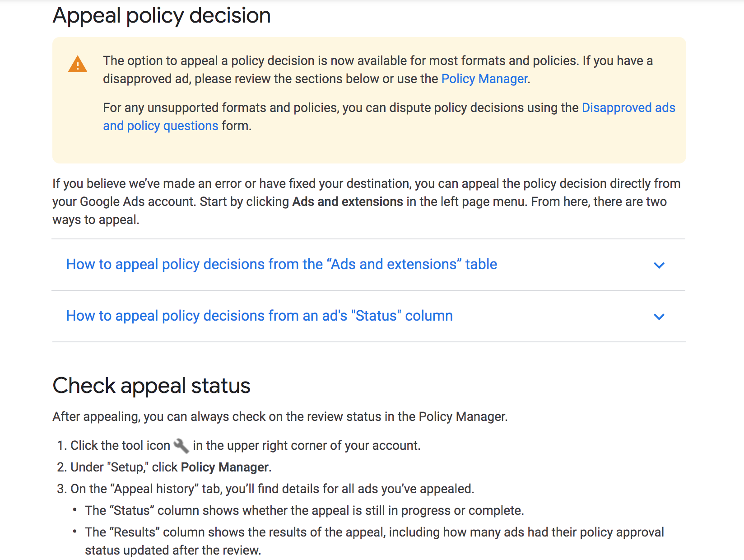Click the bold "Ads and extensions" text in the paragraph
This screenshot has height=560, width=744.
point(347,202)
